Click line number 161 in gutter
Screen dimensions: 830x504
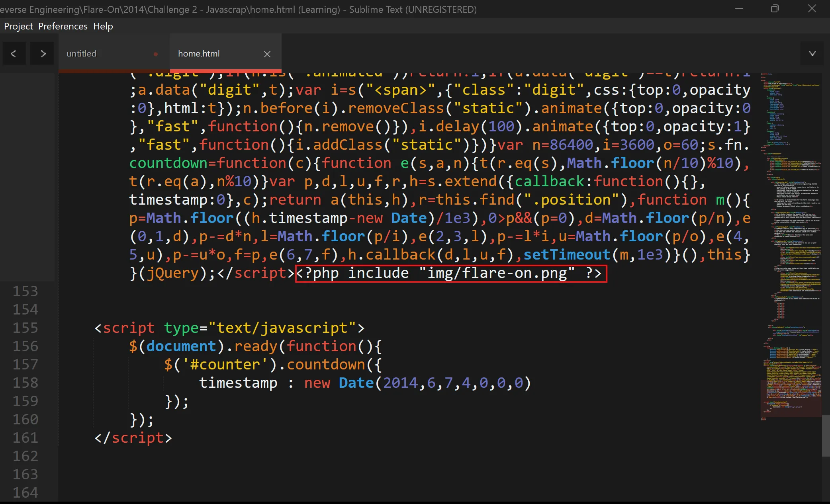(25, 438)
